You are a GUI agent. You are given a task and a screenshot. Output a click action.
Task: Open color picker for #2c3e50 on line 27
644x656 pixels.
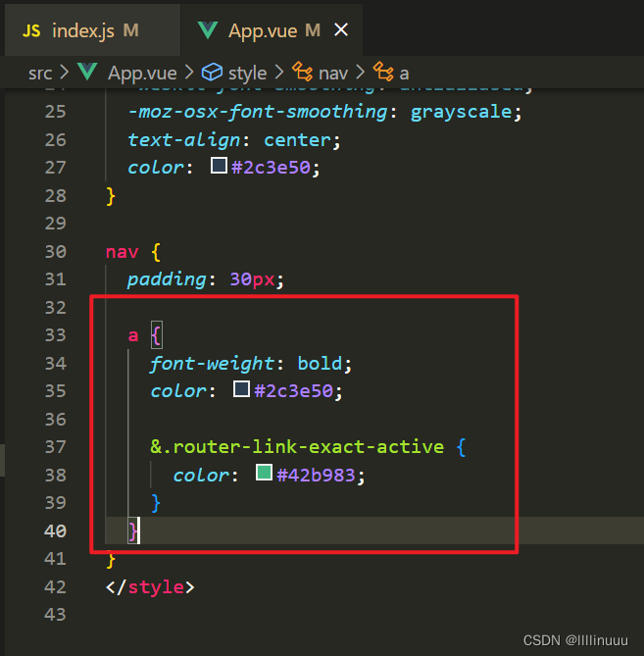pos(219,166)
